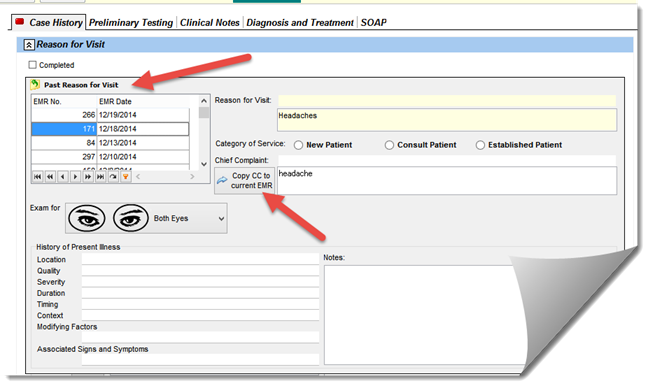
Task: Click the Past Reason for Visit icon
Action: click(35, 85)
